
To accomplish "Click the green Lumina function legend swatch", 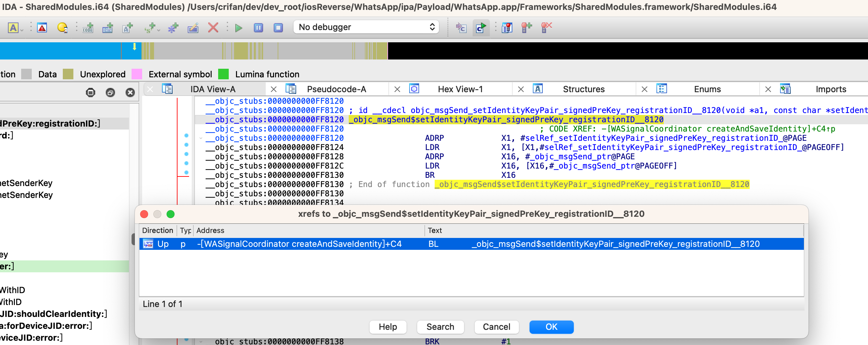I will [x=223, y=74].
